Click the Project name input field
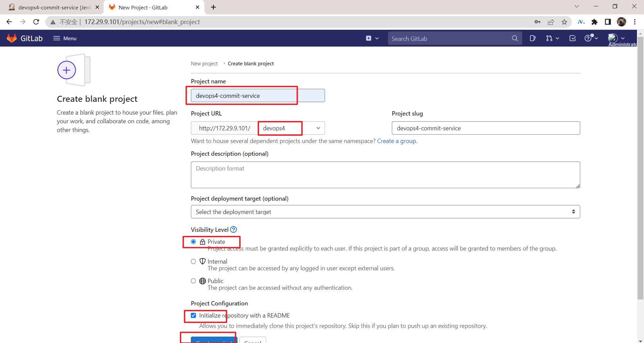This screenshot has height=343, width=644. click(258, 95)
